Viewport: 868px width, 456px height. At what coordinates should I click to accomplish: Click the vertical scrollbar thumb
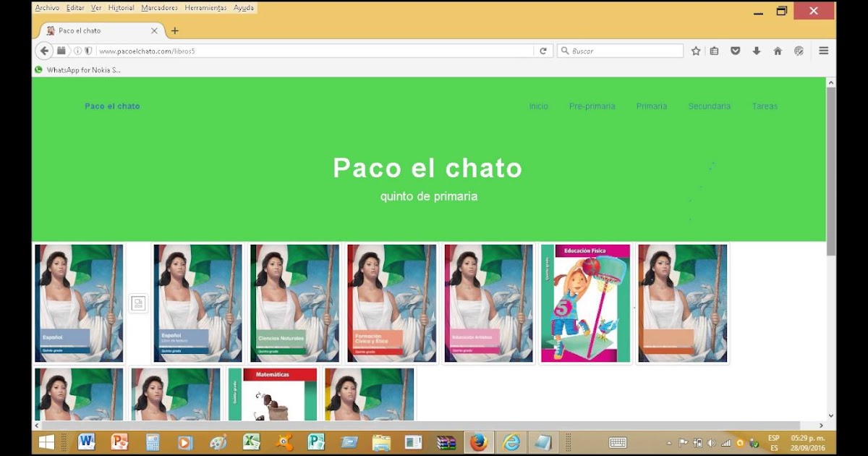click(831, 170)
